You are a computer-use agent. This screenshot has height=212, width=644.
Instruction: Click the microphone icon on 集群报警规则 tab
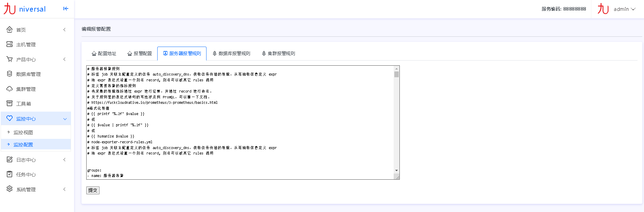(x=264, y=54)
